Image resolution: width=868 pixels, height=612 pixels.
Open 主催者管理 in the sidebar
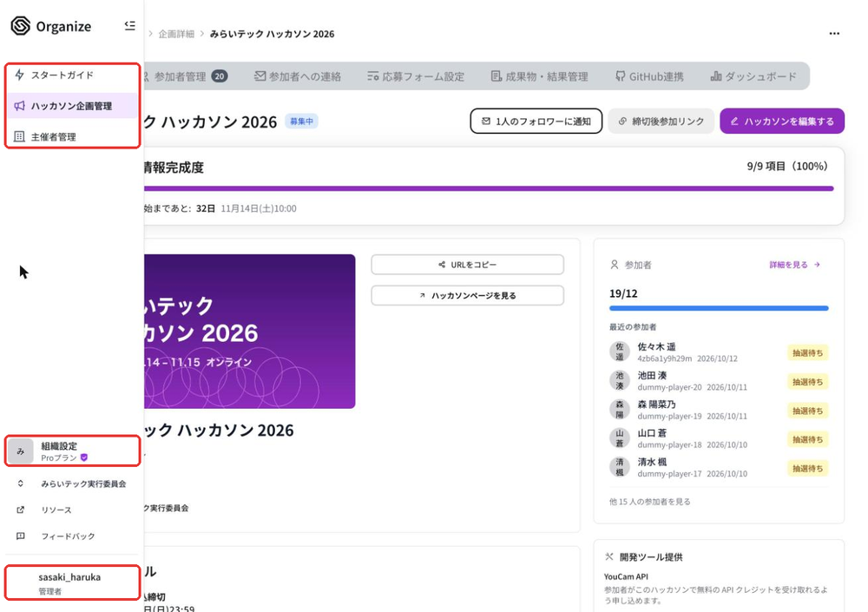(x=72, y=137)
